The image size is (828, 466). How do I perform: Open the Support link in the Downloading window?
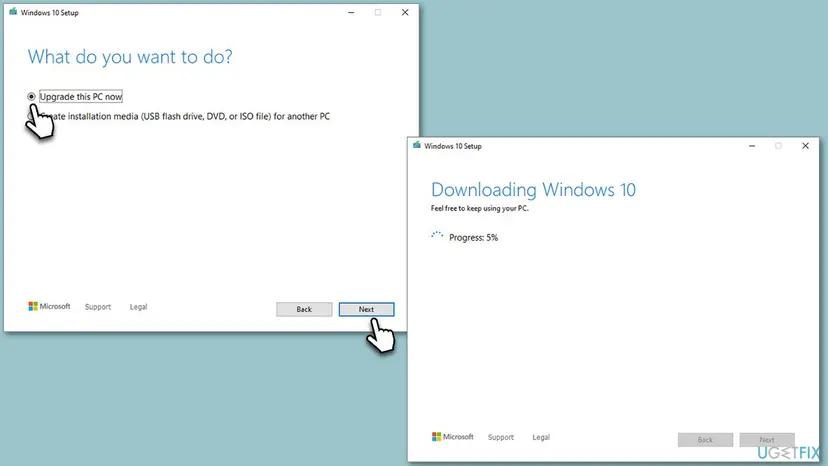[x=501, y=437]
